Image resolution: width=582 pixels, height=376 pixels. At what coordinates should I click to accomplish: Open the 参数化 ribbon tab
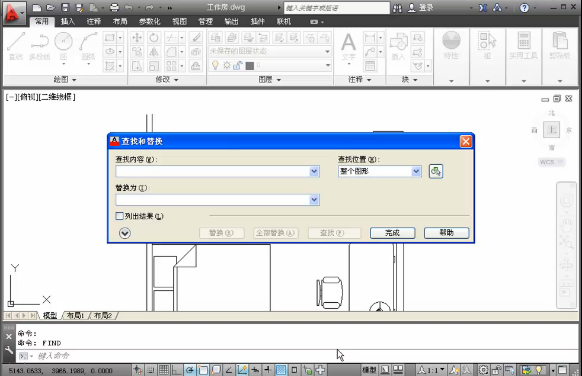click(x=150, y=22)
